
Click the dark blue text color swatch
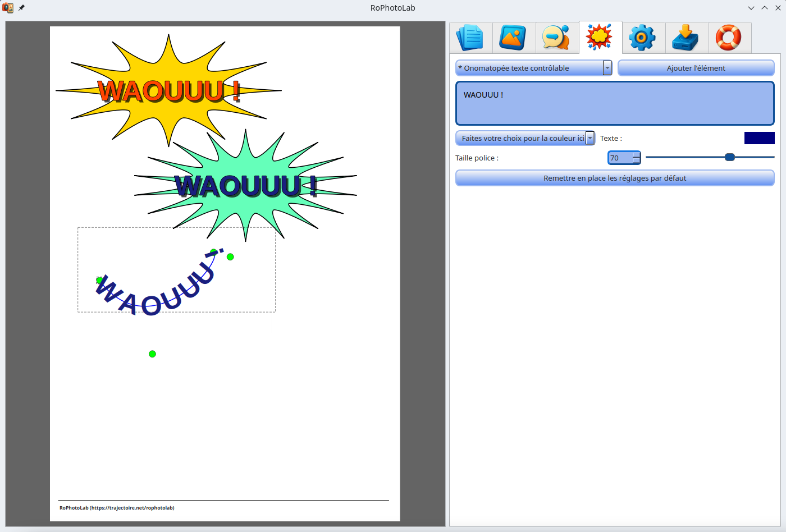point(759,138)
